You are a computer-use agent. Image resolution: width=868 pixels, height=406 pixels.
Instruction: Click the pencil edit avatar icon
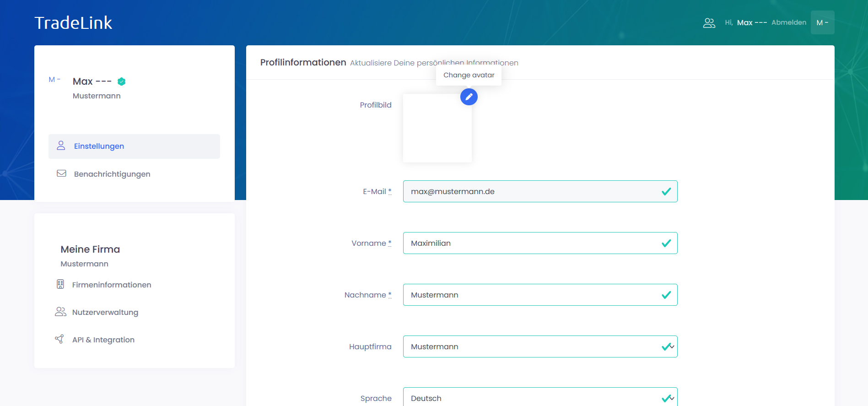469,97
